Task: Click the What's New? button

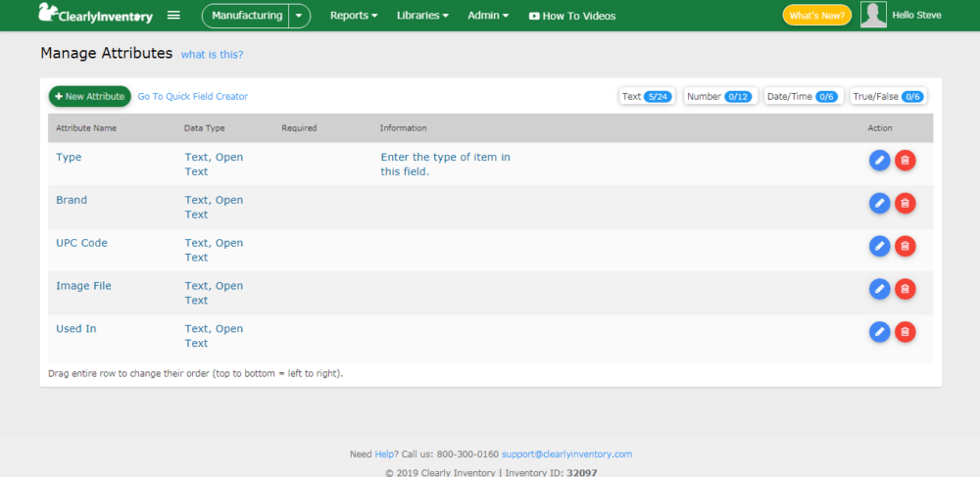Action: point(817,16)
